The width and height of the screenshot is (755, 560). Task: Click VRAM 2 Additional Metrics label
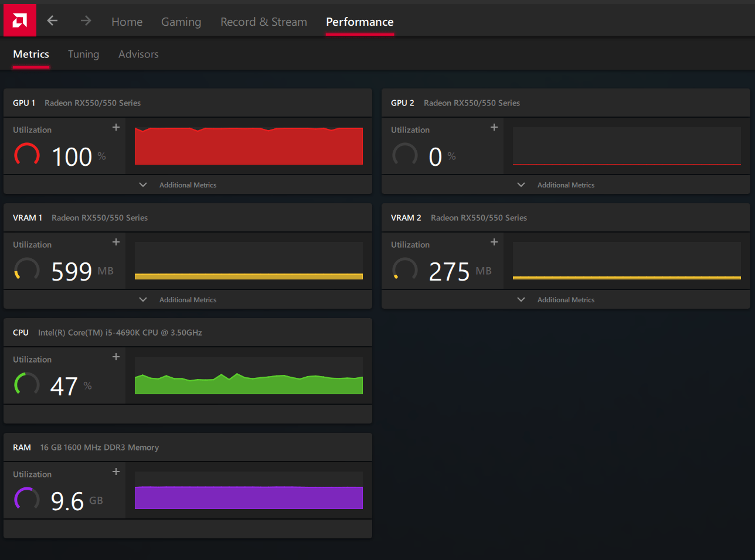566,299
